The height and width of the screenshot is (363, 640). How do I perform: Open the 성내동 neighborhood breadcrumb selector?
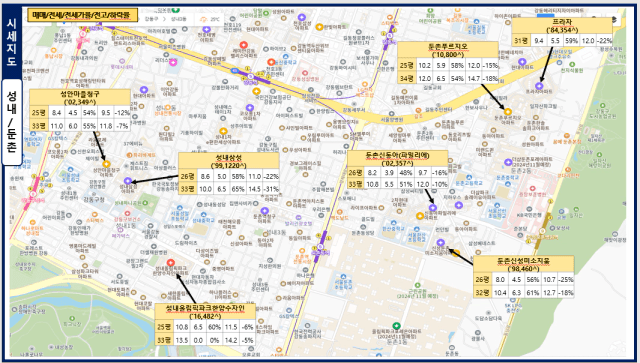(x=178, y=19)
